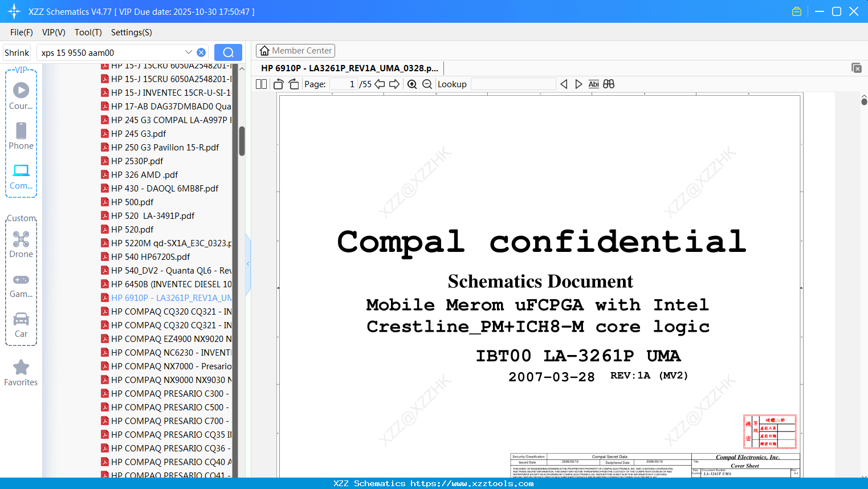Rotate page counterclockwise

tap(279, 84)
